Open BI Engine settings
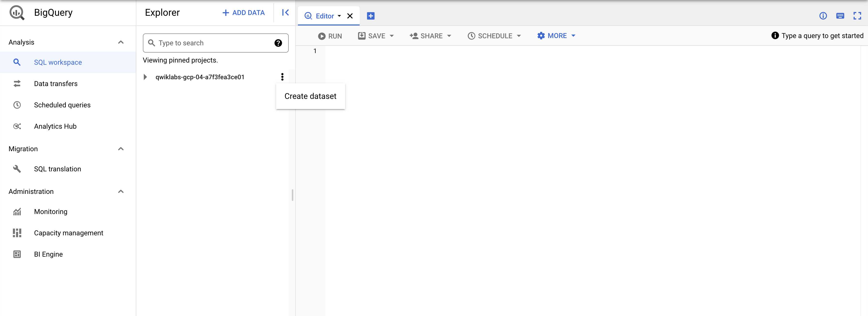 (x=48, y=254)
